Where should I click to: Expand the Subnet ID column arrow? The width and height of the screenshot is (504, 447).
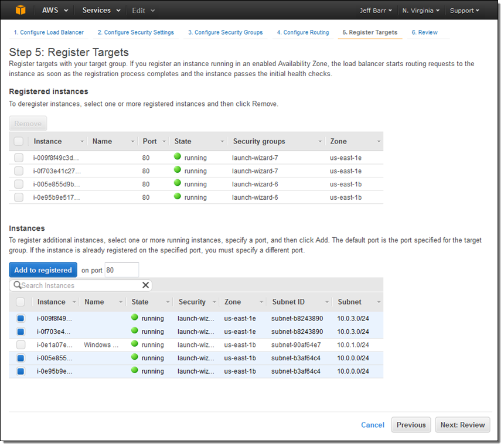coord(326,302)
